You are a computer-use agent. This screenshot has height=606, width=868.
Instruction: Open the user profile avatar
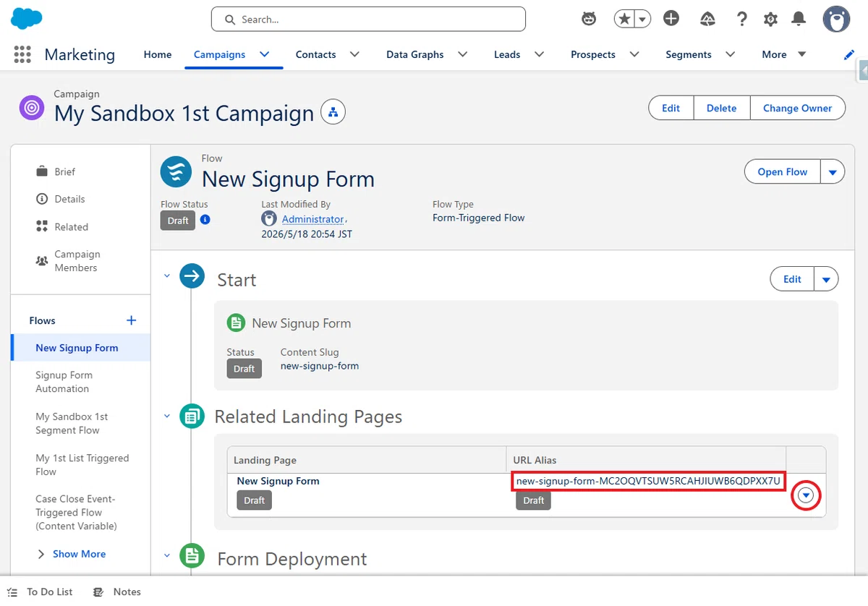[836, 19]
